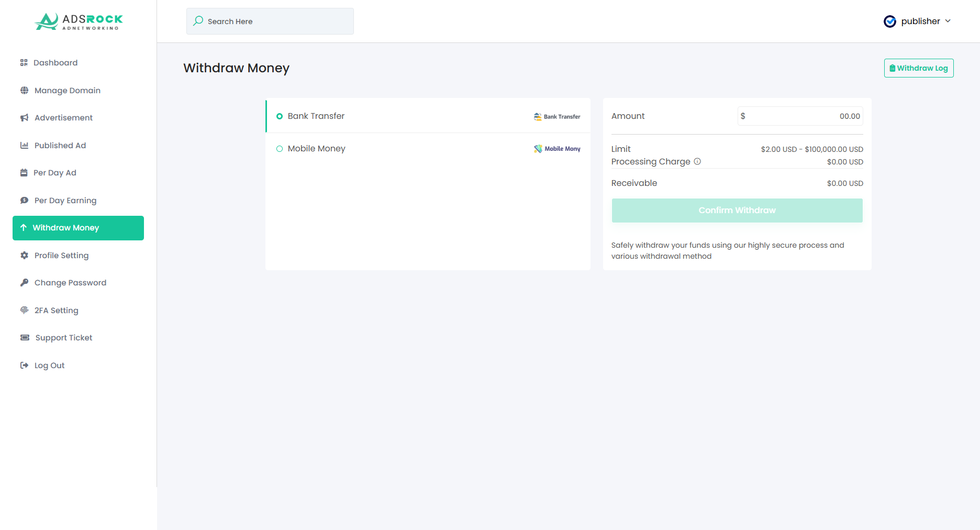Image resolution: width=980 pixels, height=530 pixels.
Task: Click the AdsRock logo
Action: coord(79,21)
